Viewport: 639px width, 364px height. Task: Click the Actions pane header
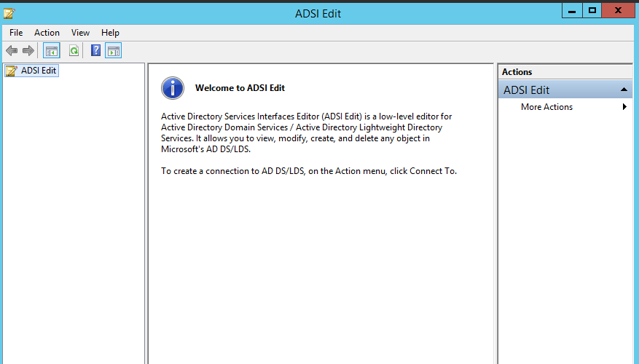[x=565, y=71]
